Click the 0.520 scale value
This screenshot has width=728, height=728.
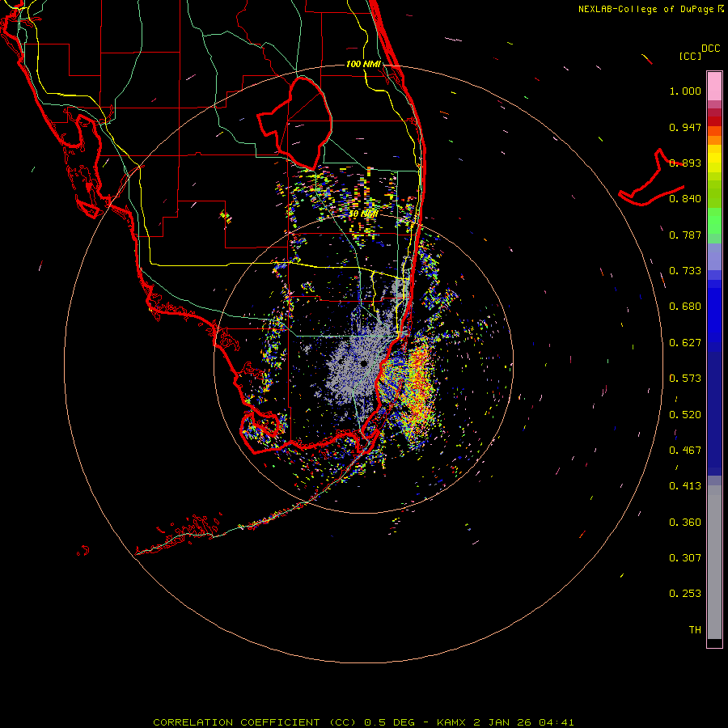click(x=685, y=415)
